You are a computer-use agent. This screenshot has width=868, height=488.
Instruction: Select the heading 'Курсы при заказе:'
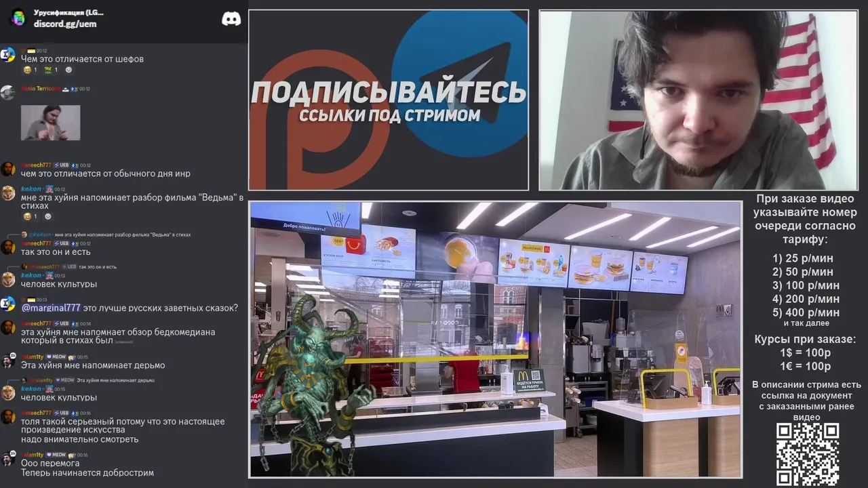point(806,340)
